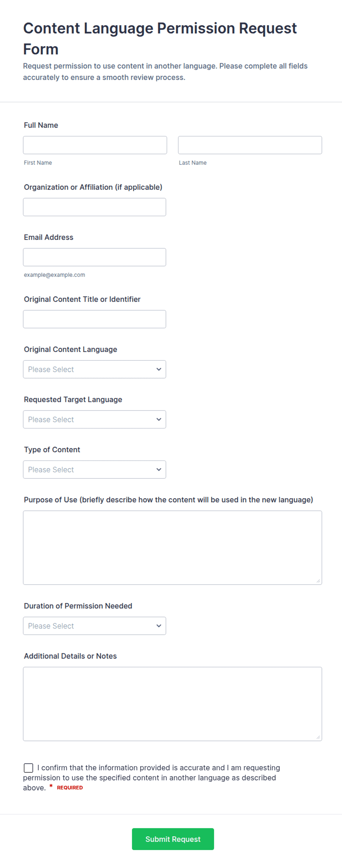This screenshot has width=342, height=868.
Task: Click inside the Purpose of Use textarea
Action: (x=172, y=548)
